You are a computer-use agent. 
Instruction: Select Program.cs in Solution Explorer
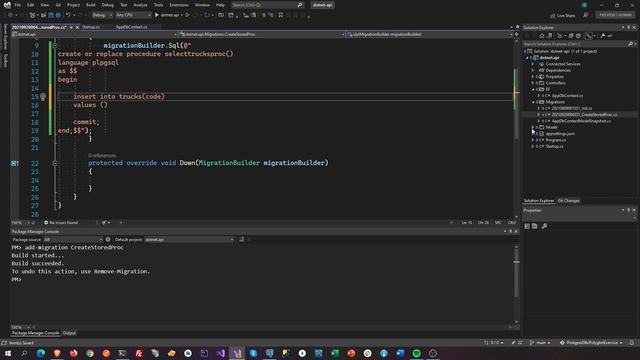[x=556, y=140]
